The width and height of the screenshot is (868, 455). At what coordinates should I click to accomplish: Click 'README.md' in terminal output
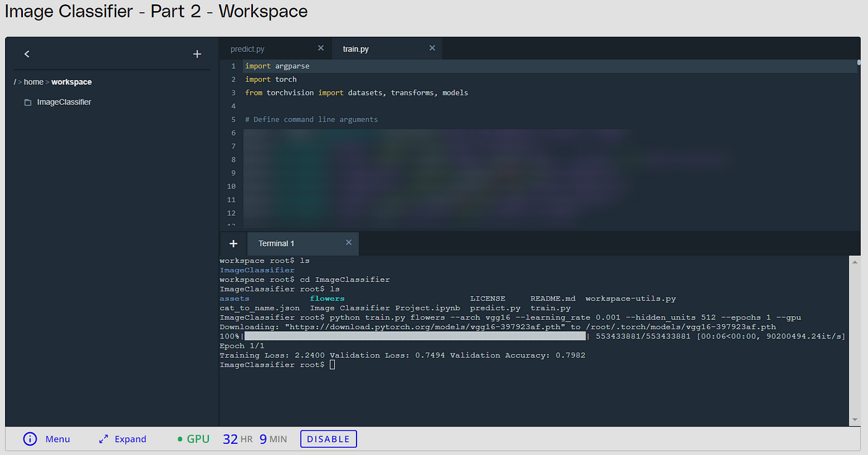point(553,299)
